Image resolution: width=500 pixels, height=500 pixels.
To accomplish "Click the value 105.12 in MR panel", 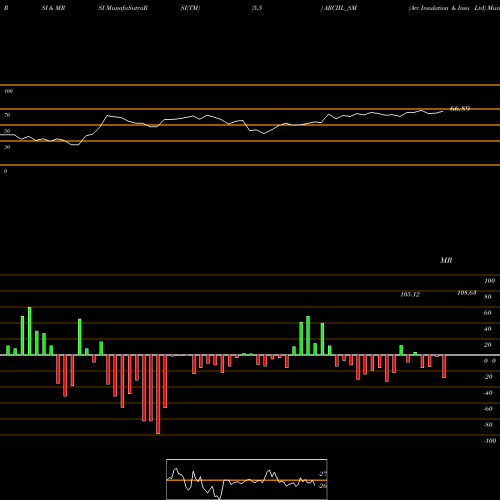I will tap(410, 294).
